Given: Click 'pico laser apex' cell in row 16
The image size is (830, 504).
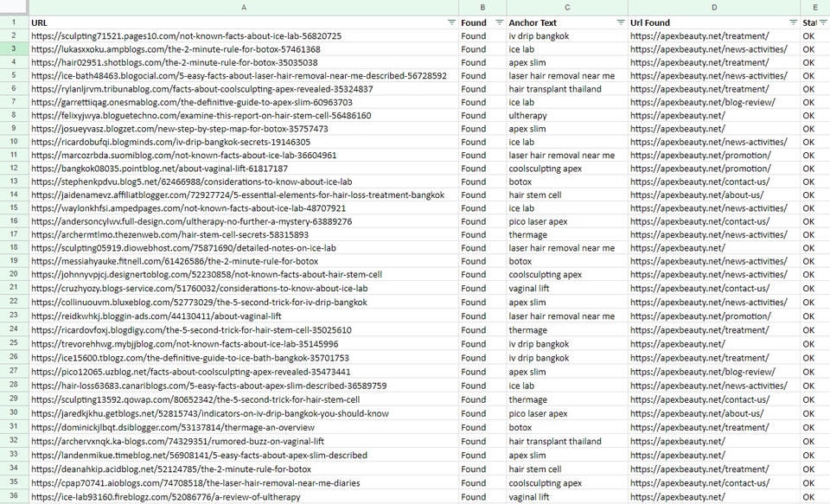Looking at the screenshot, I should 567,221.
